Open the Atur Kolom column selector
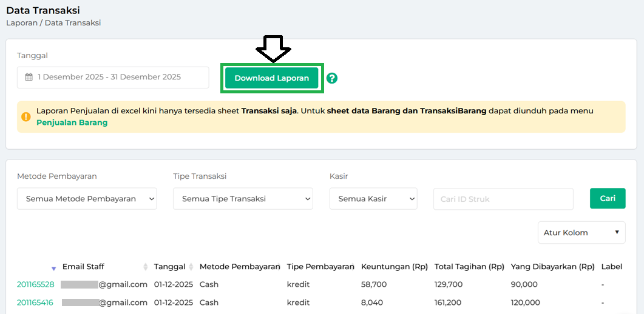 point(581,232)
